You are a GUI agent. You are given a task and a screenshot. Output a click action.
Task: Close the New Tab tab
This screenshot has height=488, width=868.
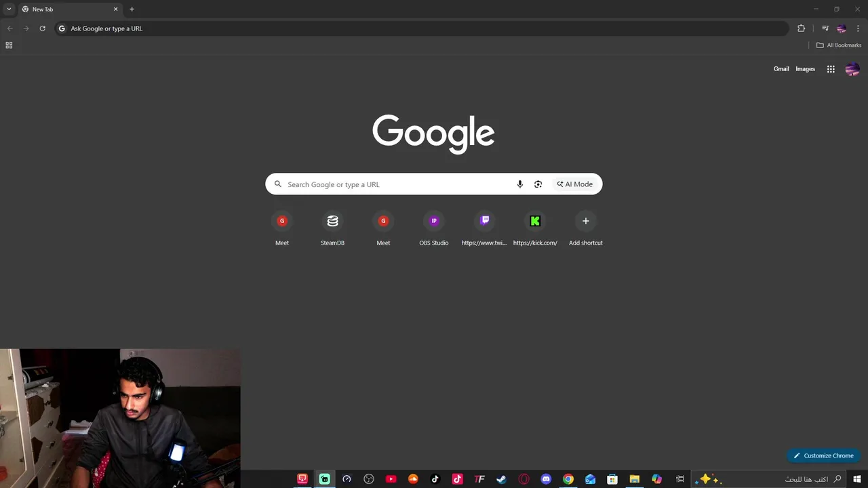(115, 9)
